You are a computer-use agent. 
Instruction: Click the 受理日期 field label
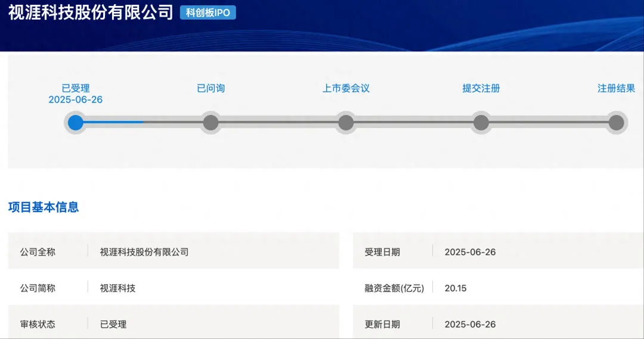[x=382, y=252]
